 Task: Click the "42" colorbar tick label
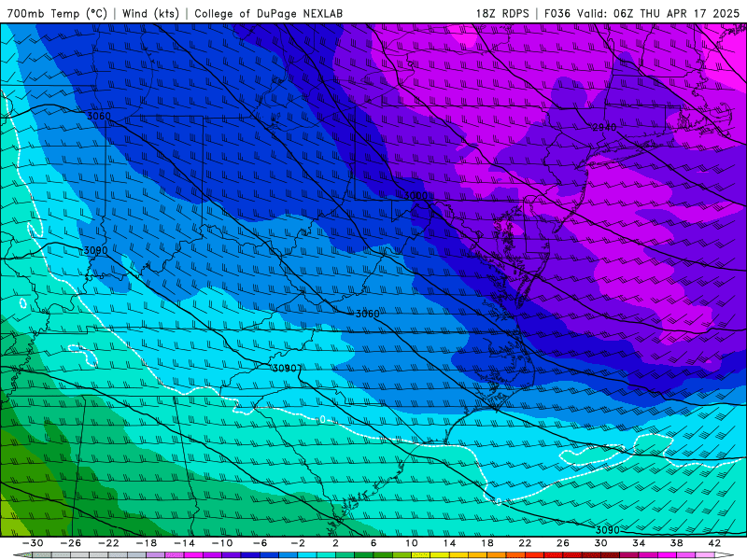(714, 543)
